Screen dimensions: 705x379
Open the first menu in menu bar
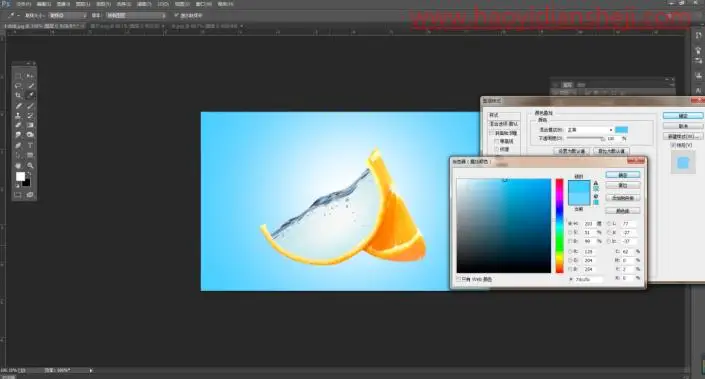23,4
